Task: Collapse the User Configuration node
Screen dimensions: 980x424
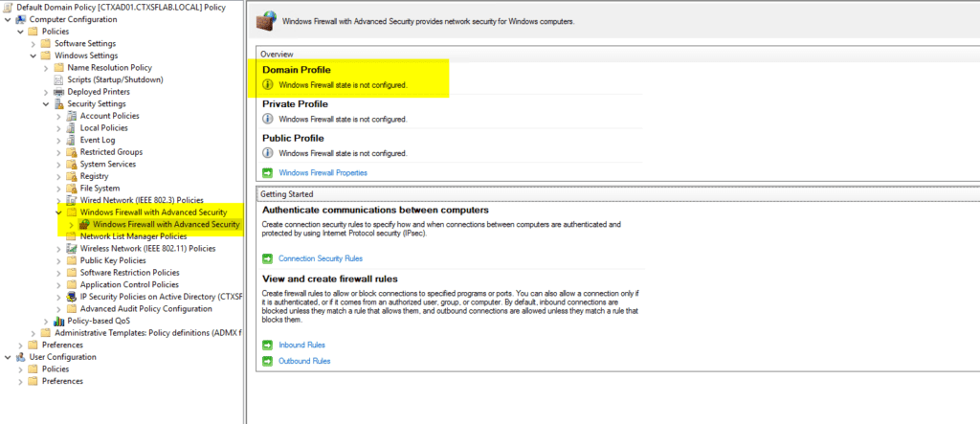Action: [x=8, y=357]
